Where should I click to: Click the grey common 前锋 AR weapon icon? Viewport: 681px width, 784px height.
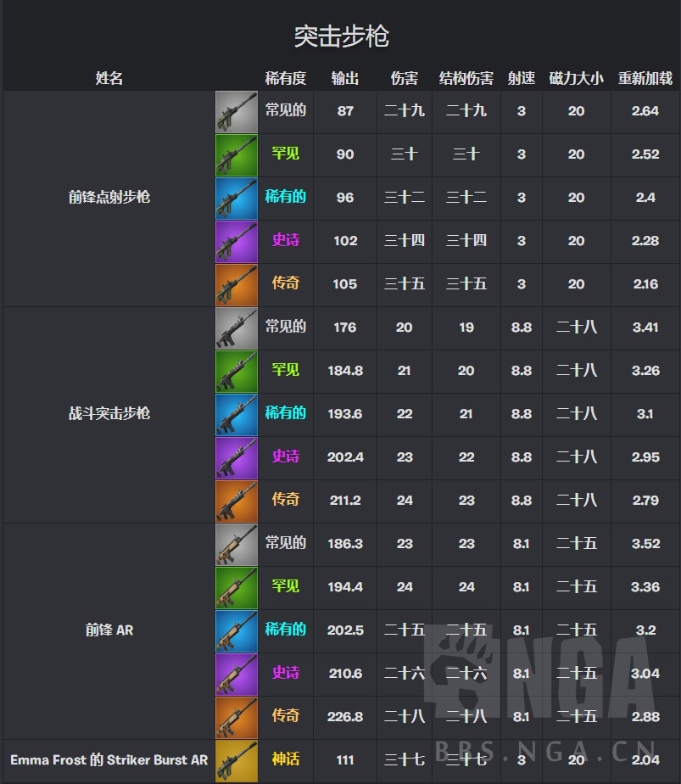(237, 545)
